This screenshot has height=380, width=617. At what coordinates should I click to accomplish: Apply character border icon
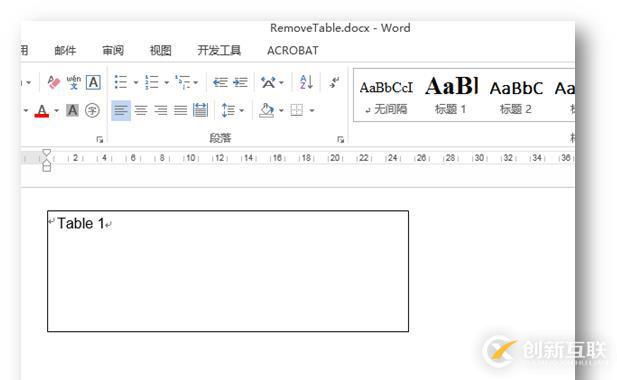click(x=93, y=83)
